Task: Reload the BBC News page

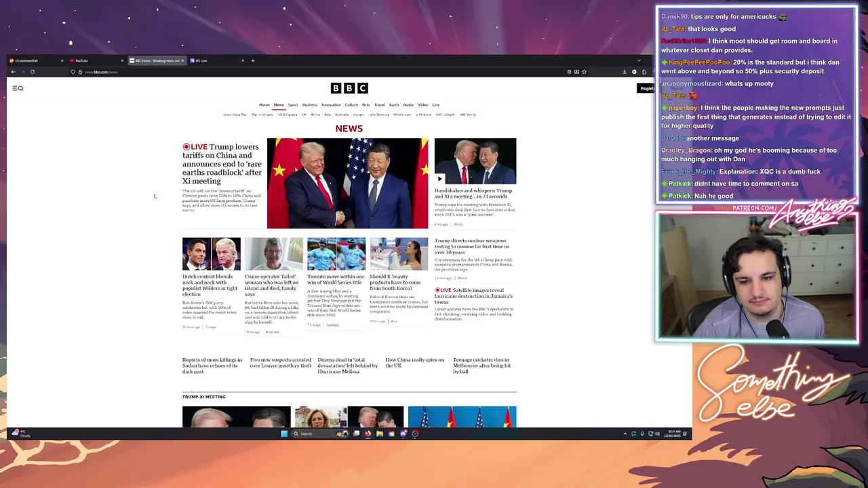Action: coord(32,72)
